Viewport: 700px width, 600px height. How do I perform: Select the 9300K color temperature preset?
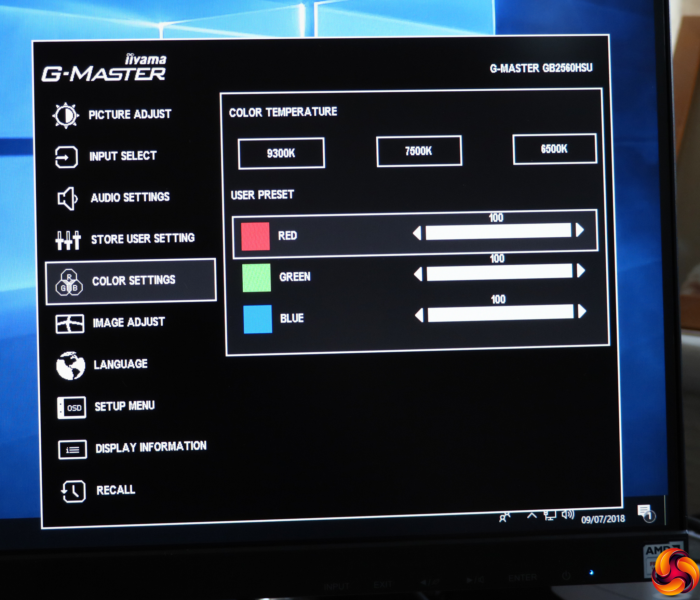281,153
